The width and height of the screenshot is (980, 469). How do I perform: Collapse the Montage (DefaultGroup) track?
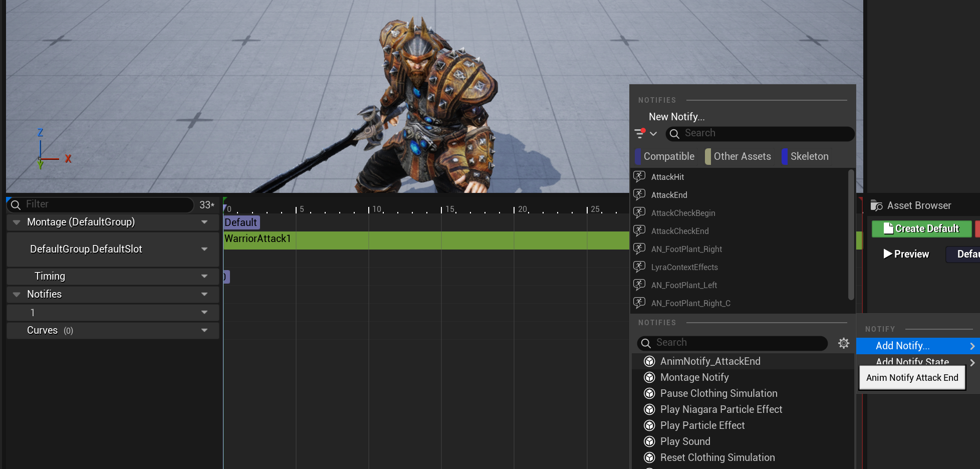17,222
